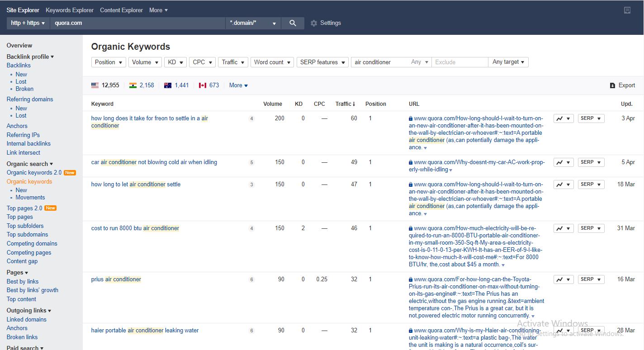Collapse the Backlink profile section
The height and width of the screenshot is (350, 644).
point(30,57)
